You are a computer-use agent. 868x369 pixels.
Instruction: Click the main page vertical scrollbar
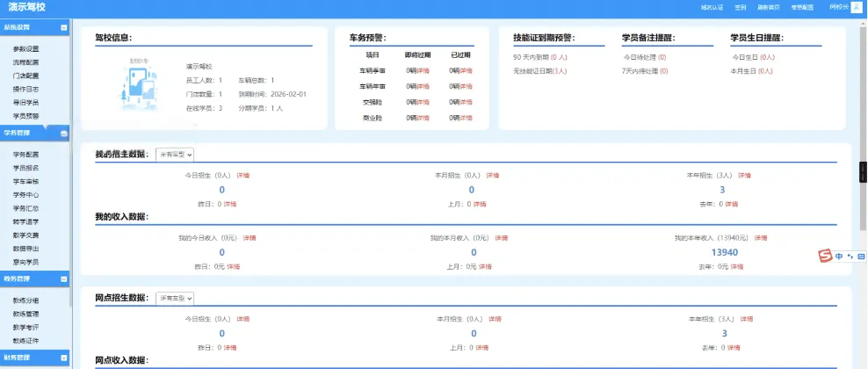[x=864, y=127]
